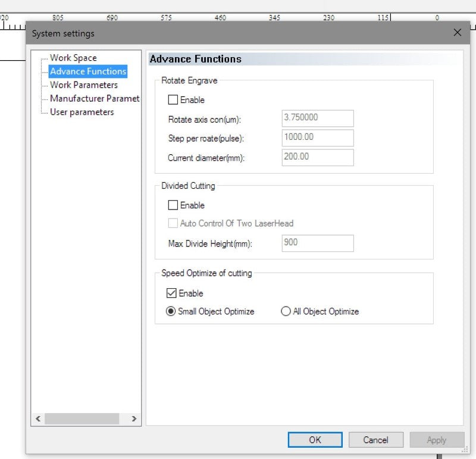The height and width of the screenshot is (459, 476).
Task: Enable Rotate Engrave checkbox
Action: click(173, 100)
